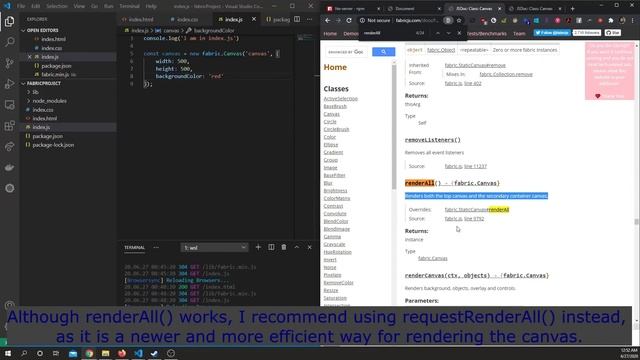Bookmark the page with the star icon
640x360 pixels.
tap(459, 20)
